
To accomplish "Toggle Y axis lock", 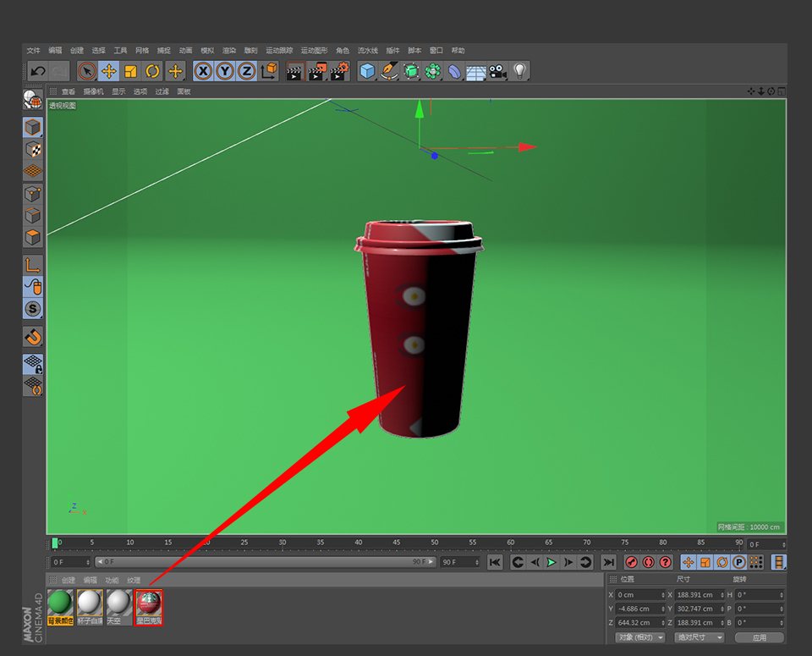I will 225,72.
